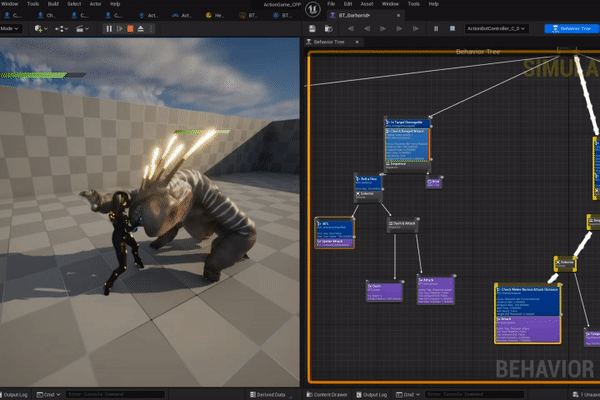Click Back Into debug step button
This screenshot has height=400, width=600.
[x=367, y=29]
